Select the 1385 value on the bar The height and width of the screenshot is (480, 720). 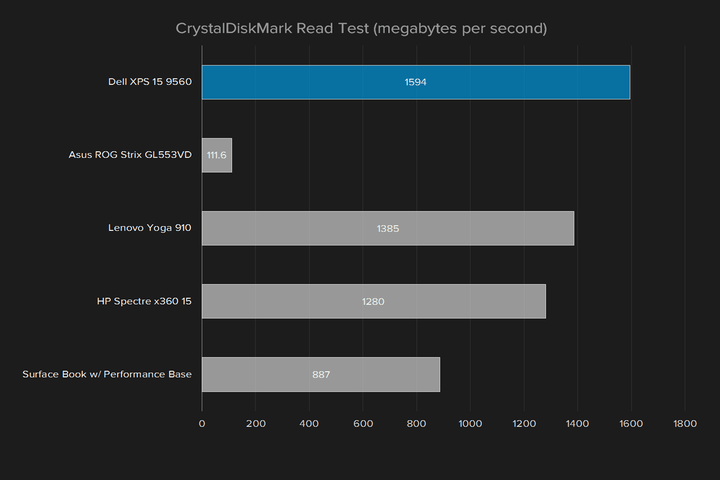click(x=388, y=229)
